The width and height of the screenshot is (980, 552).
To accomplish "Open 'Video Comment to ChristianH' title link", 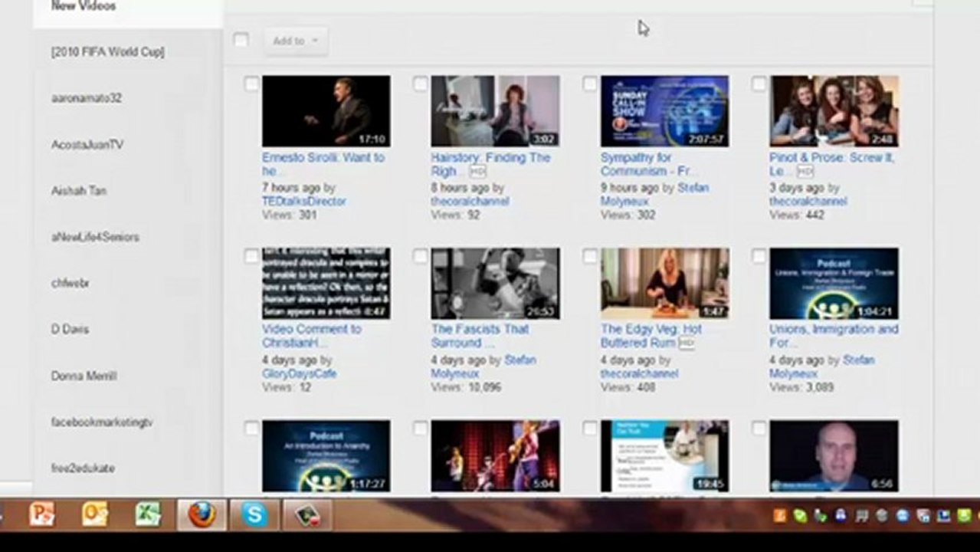I will click(312, 336).
